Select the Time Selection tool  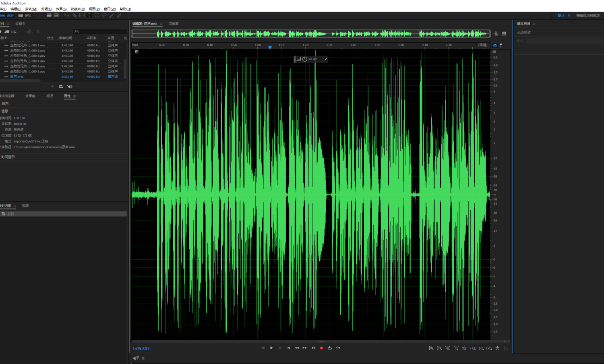[89, 15]
